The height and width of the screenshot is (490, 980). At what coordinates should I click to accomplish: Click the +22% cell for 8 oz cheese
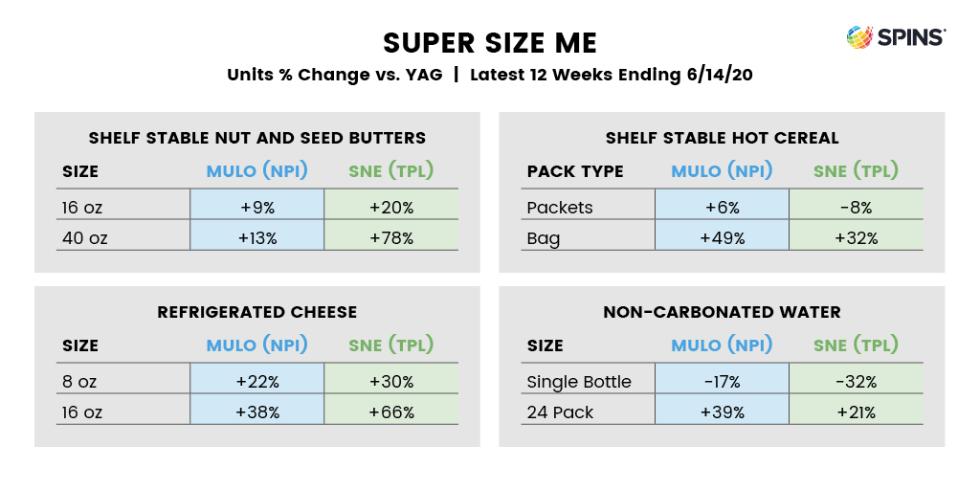coord(256,381)
